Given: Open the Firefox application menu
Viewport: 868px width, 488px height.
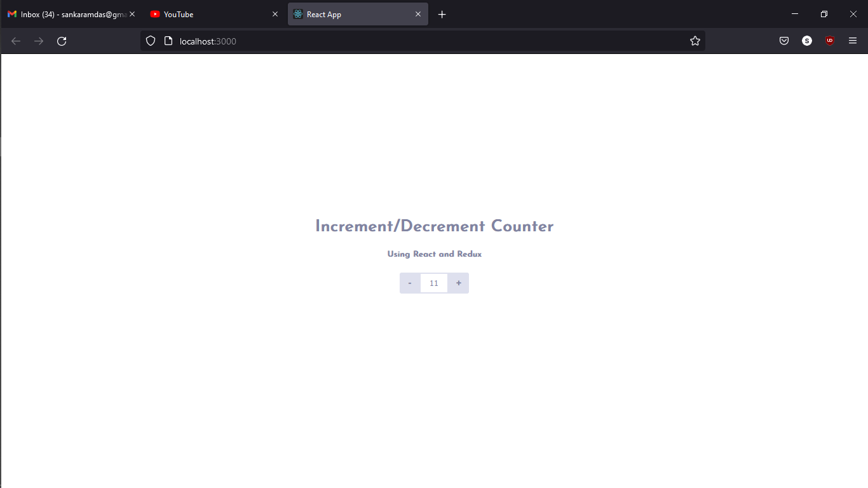Looking at the screenshot, I should click(853, 41).
